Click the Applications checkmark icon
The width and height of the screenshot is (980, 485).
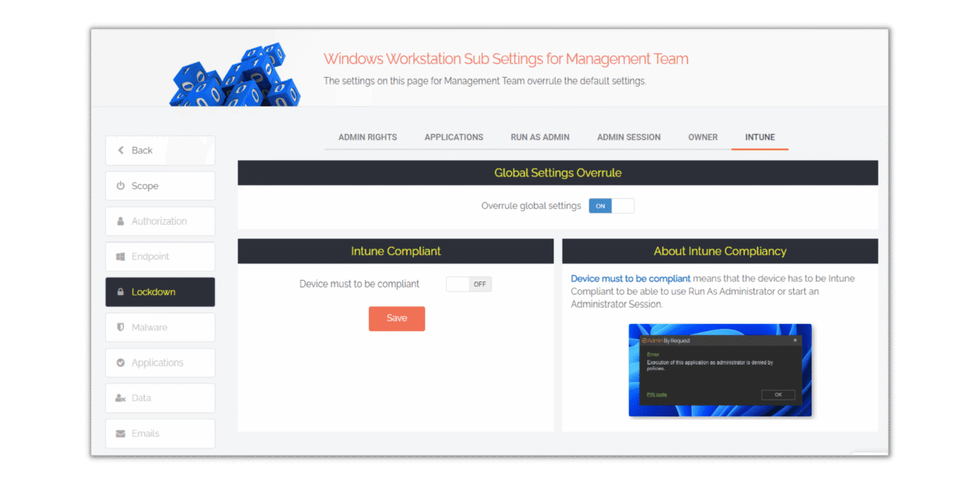point(120,363)
